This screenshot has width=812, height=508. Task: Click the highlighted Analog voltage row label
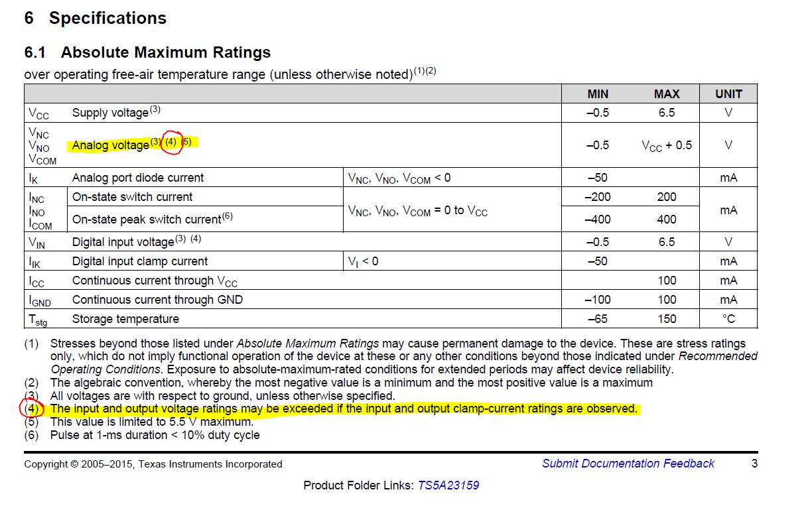click(111, 145)
